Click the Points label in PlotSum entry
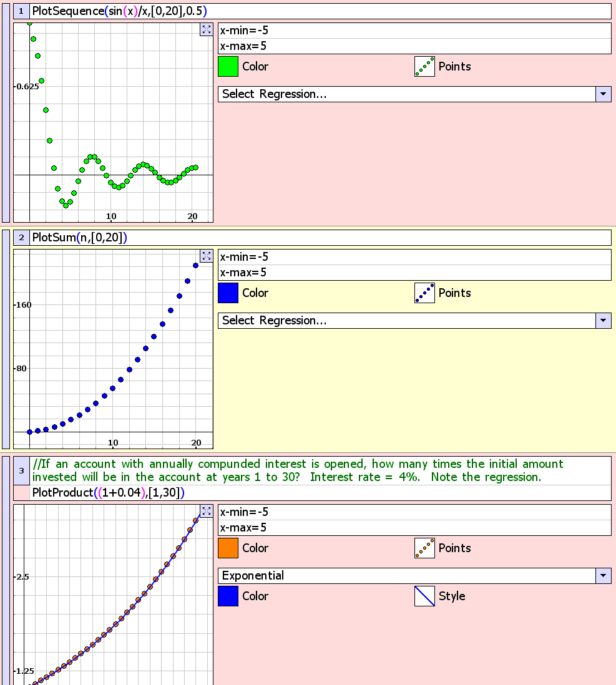 tap(455, 293)
